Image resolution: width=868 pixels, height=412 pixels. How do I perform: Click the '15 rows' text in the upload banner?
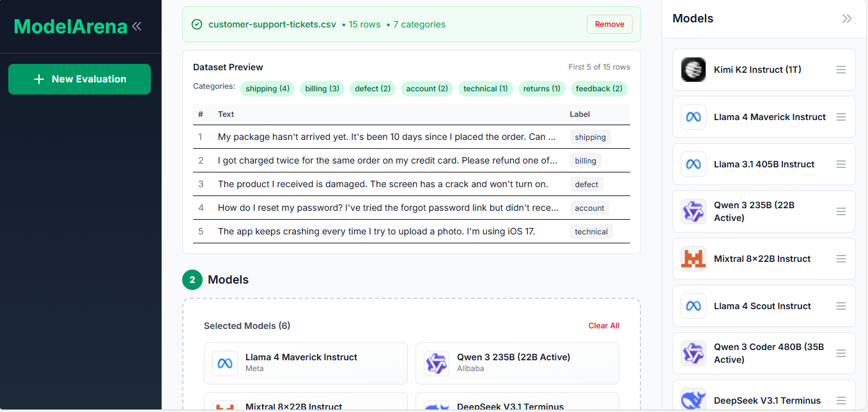[364, 24]
